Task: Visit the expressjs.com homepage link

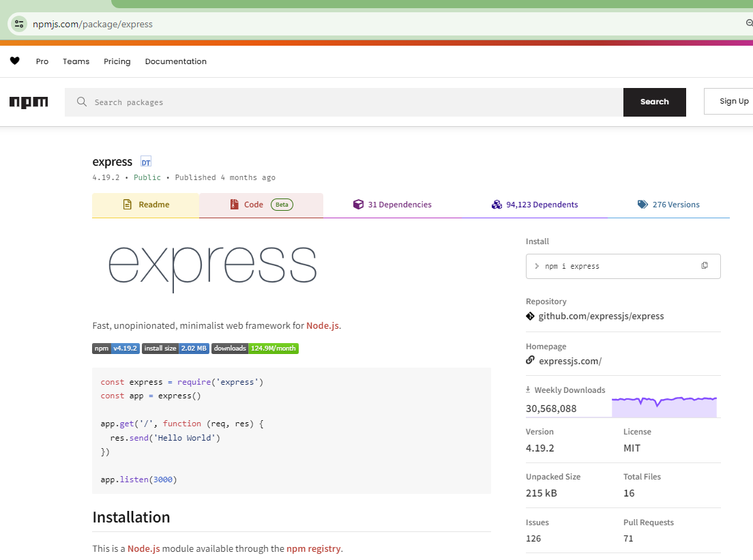Action: 570,361
